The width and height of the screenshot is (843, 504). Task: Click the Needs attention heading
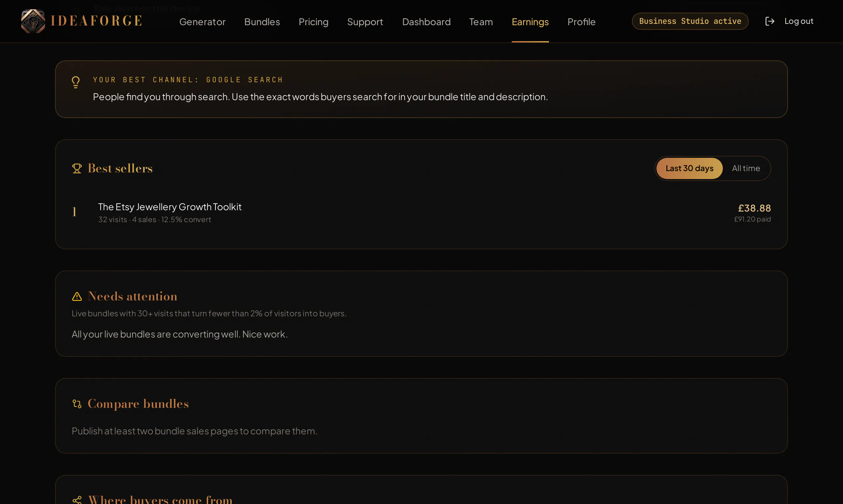pos(132,296)
